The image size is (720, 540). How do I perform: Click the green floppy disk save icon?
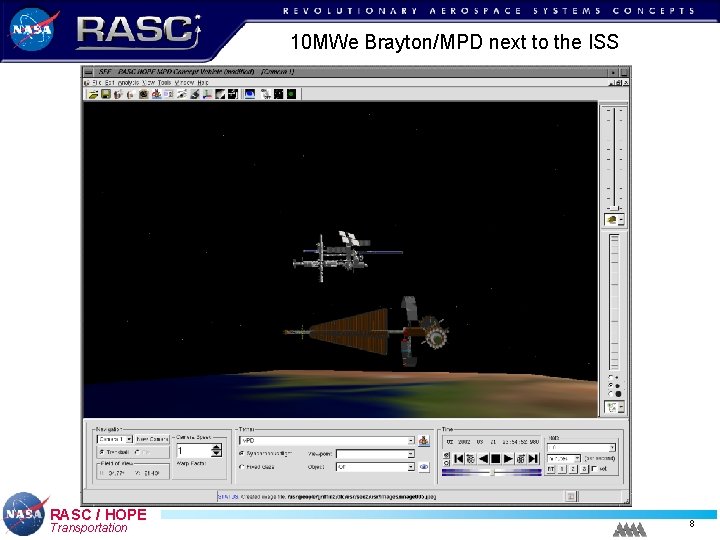106,94
